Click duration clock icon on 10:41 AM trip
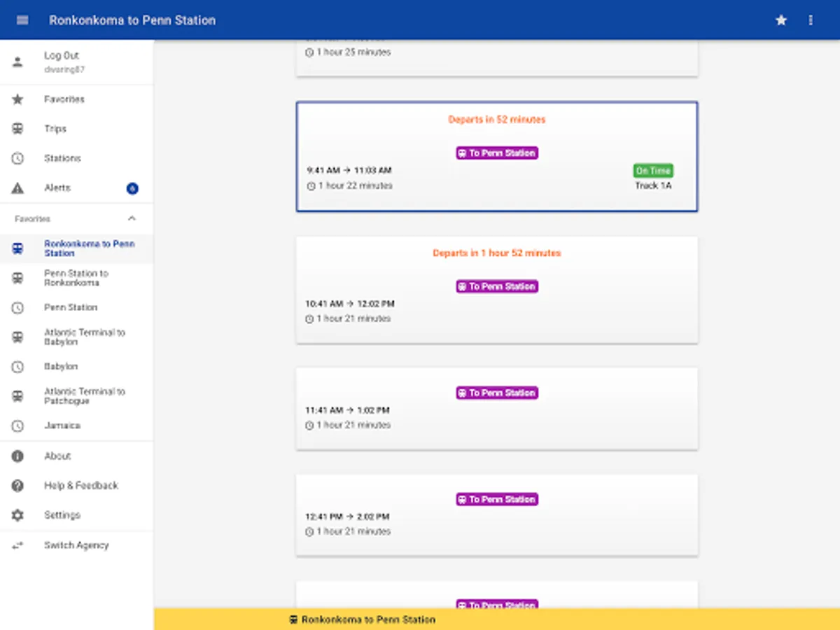The width and height of the screenshot is (840, 630). (310, 319)
